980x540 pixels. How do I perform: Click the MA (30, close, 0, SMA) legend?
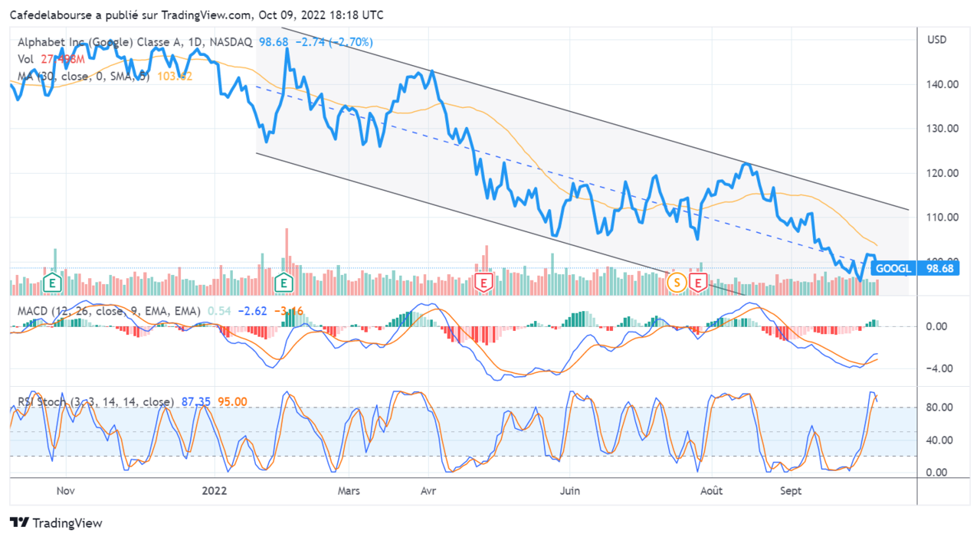(84, 76)
